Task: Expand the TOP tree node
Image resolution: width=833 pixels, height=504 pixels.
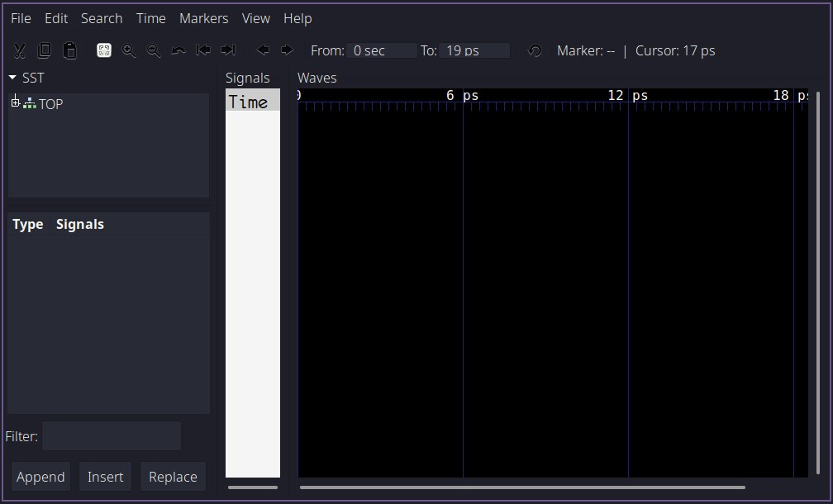Action: click(x=16, y=102)
